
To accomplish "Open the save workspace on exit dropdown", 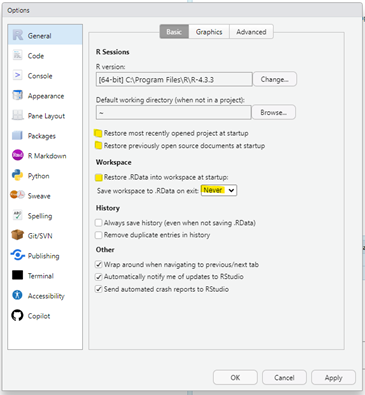I will 219,190.
